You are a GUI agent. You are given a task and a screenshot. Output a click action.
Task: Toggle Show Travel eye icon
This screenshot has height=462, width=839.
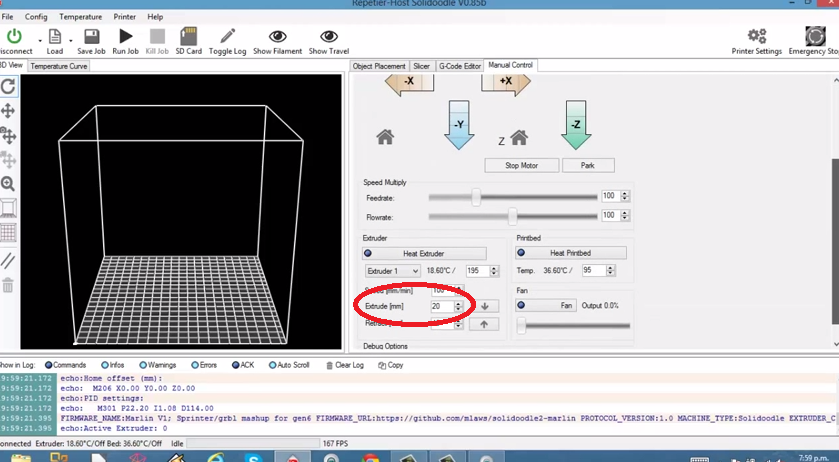coord(329,36)
